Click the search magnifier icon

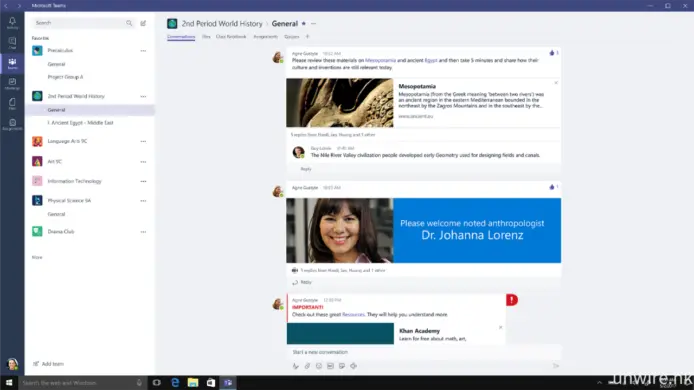point(129,23)
